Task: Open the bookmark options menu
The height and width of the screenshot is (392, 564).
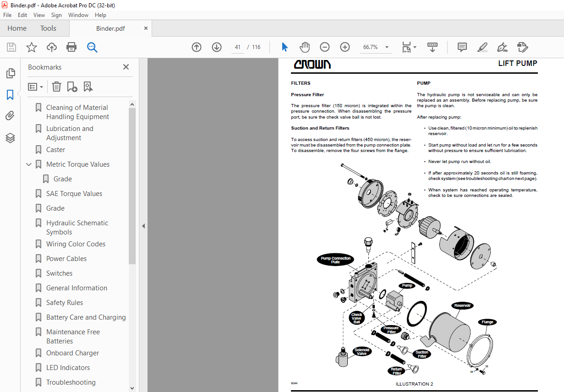Action: 36,87
